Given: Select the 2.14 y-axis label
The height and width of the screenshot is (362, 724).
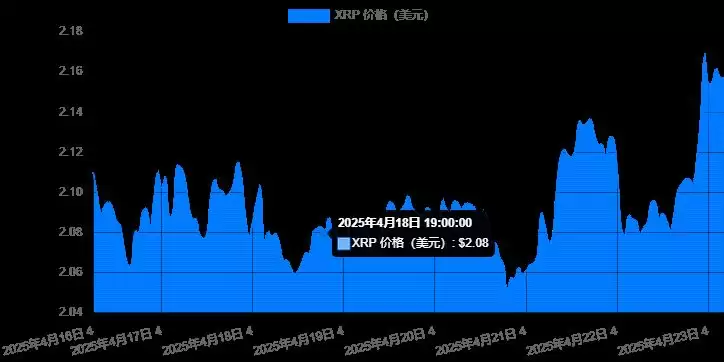Looking at the screenshot, I should 71,112.
